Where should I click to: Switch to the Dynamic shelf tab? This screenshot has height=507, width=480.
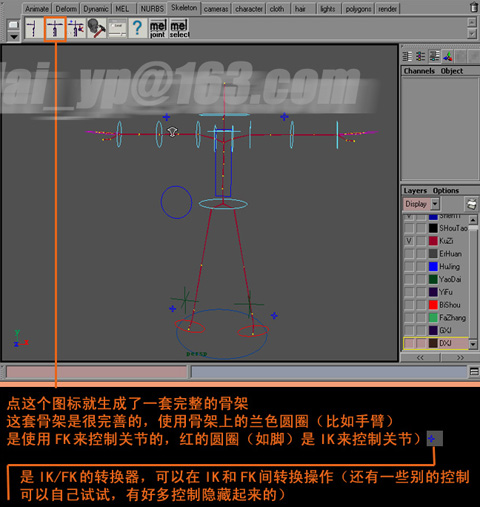pyautogui.click(x=96, y=9)
